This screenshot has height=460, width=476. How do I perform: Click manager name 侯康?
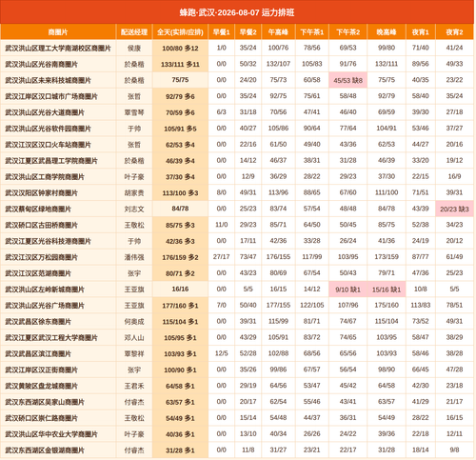coord(134,49)
